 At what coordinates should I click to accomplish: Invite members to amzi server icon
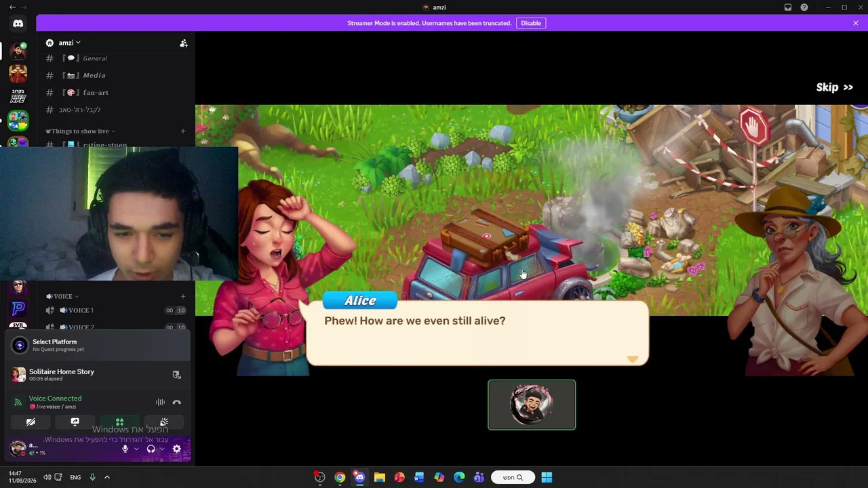tap(183, 43)
